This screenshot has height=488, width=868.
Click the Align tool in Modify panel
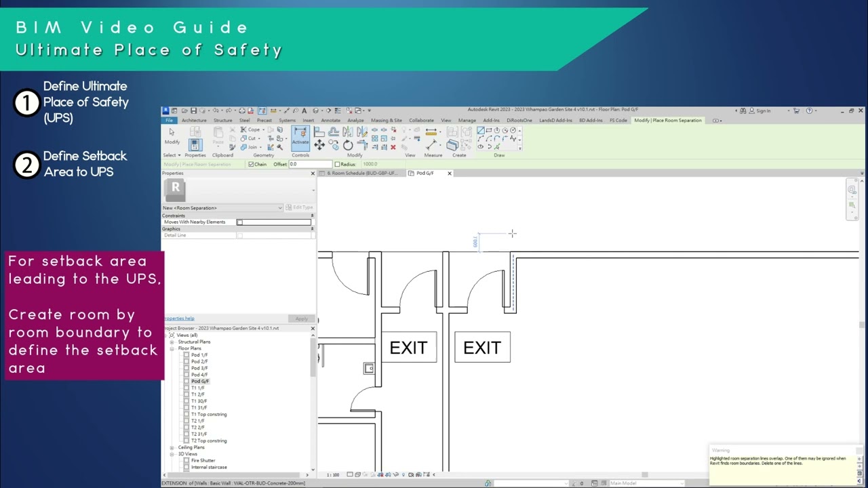tap(319, 131)
